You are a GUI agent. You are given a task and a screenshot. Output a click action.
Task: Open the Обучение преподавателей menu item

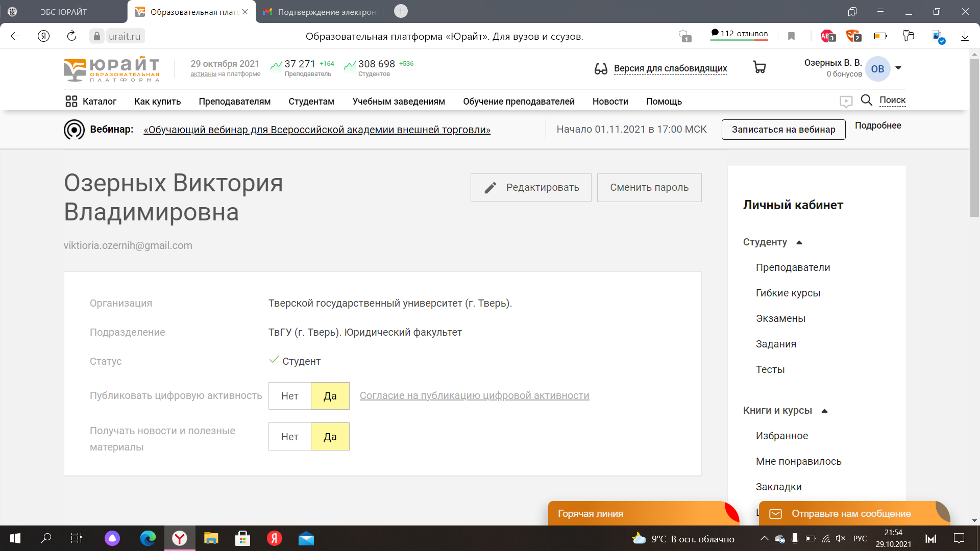point(519,102)
